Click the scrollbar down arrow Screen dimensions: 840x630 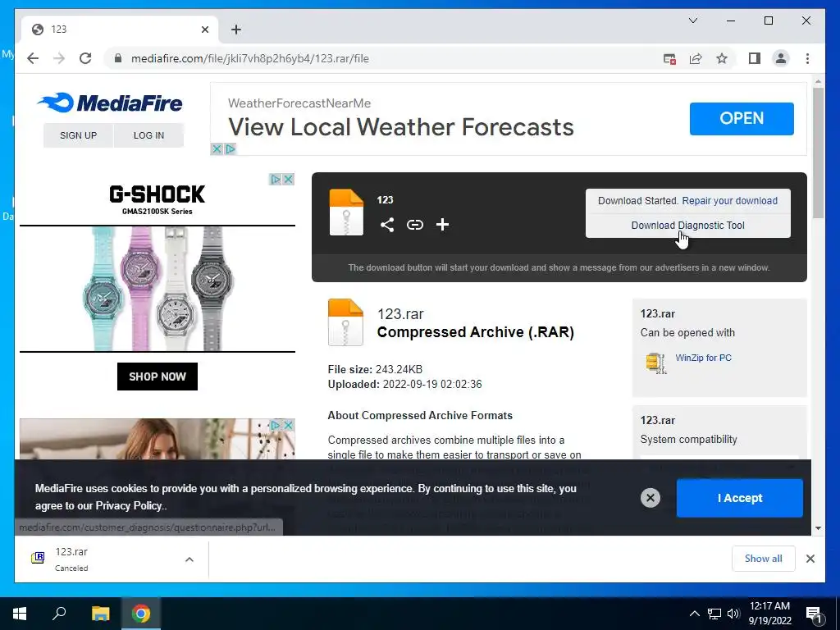coord(818,528)
